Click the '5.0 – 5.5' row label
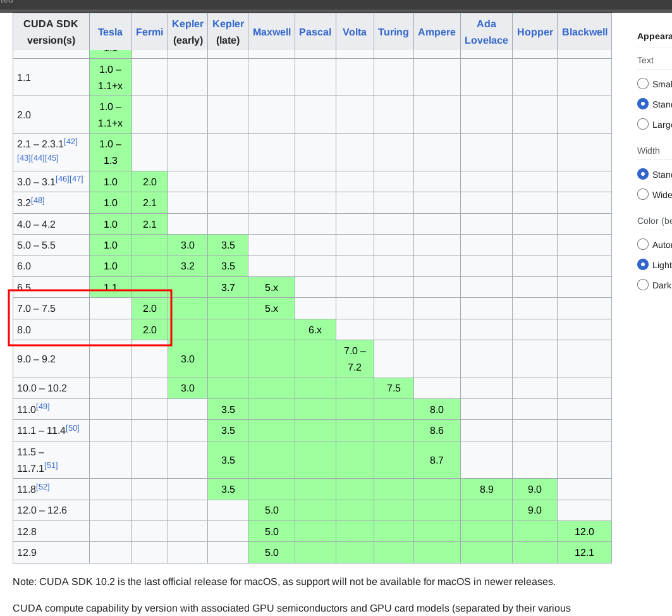 tap(37, 245)
